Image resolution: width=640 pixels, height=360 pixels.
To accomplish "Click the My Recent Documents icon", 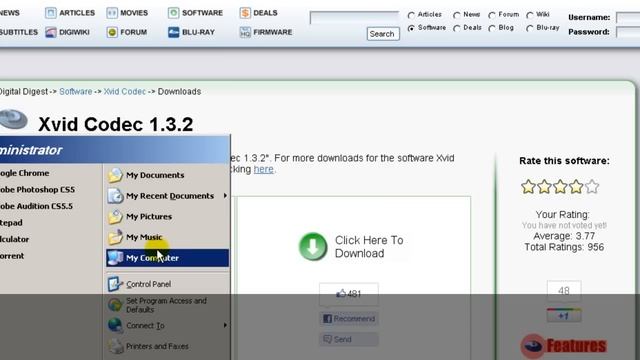I will (x=115, y=196).
